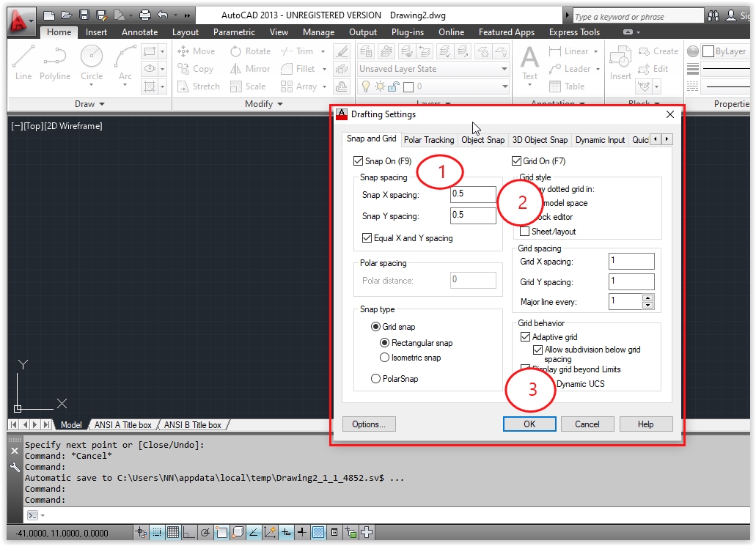Viewport: 756px width, 546px height.
Task: Click the Create block icon
Action: click(658, 51)
